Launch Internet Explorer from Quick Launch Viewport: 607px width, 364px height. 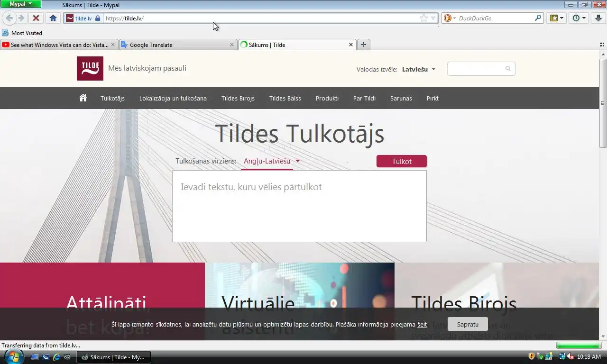tap(56, 357)
